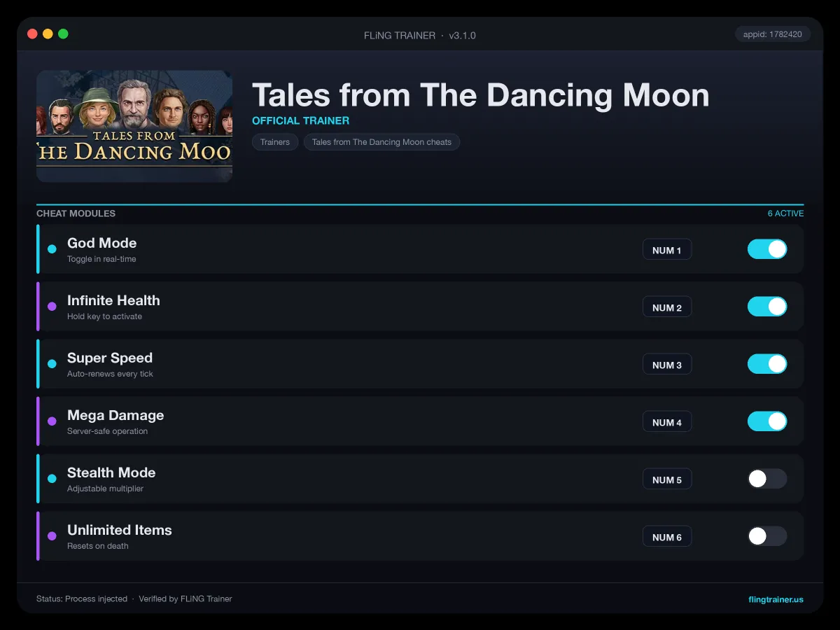Select the NUM 3 hotkey badge
This screenshot has height=630, width=840.
coord(667,365)
